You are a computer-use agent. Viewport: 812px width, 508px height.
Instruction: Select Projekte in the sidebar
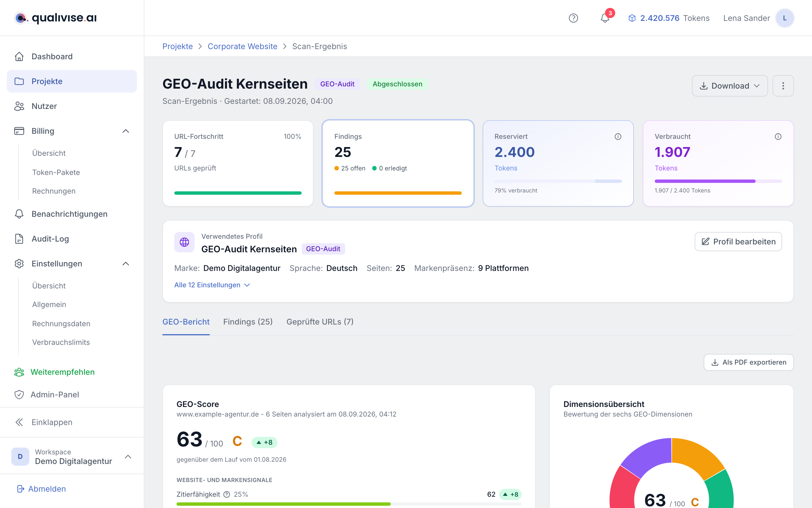click(71, 81)
